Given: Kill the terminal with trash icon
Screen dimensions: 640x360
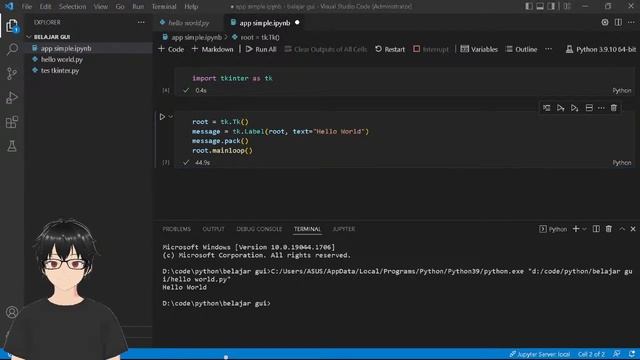Looking at the screenshot, I should (x=609, y=229).
